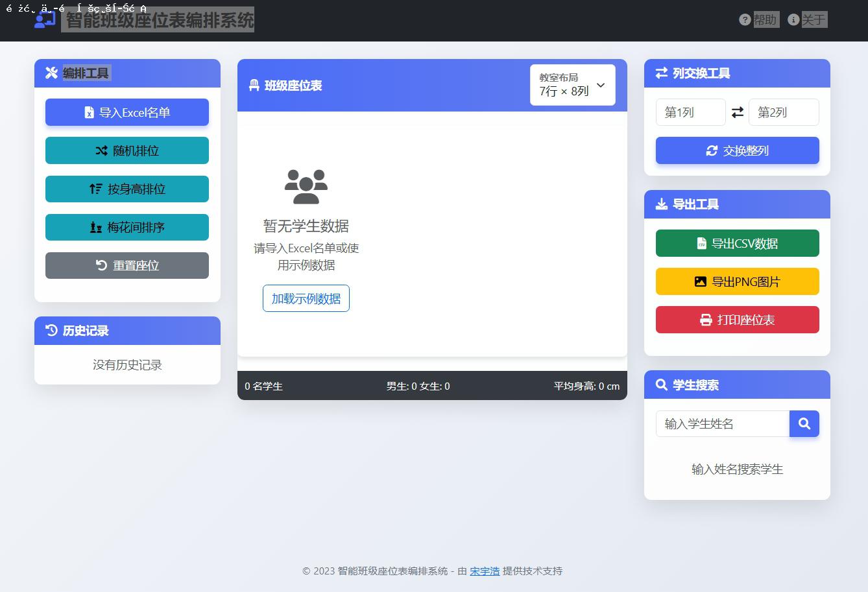
Task: Click the seat icon beside 班级座位表
Action: 254,86
